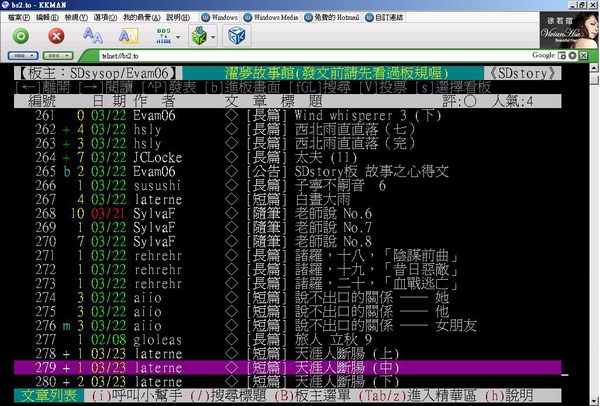This screenshot has width=600, height=406.
Task: Select post 271 諸羅，十八，「陰謀前曲」
Action: coord(288,256)
